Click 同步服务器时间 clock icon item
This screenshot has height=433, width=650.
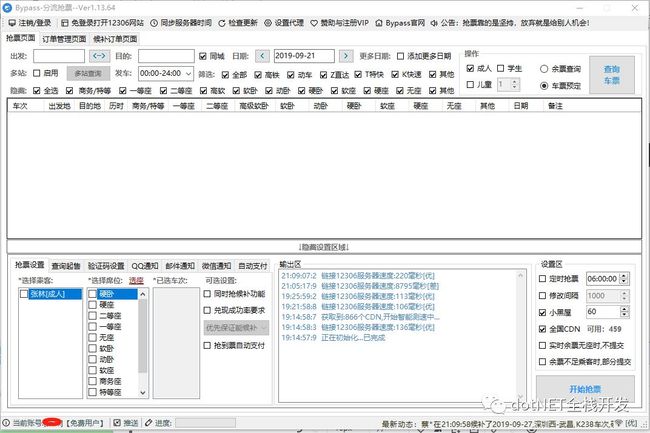pyautogui.click(x=181, y=23)
